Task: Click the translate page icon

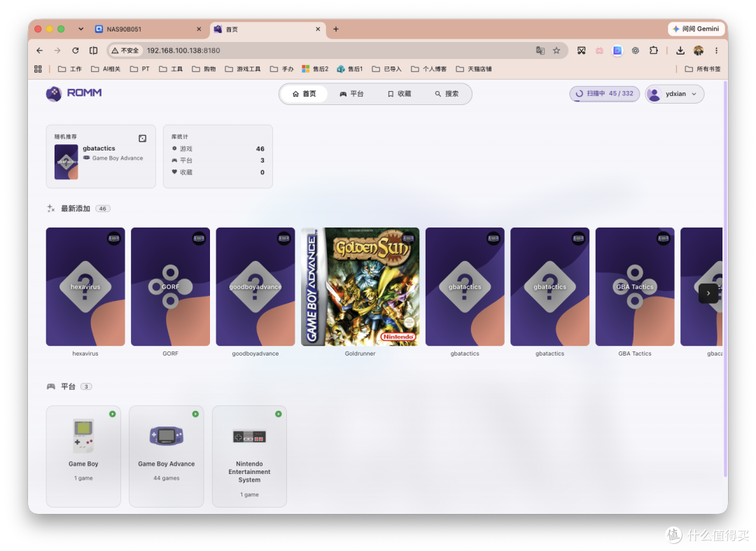Action: coord(540,50)
